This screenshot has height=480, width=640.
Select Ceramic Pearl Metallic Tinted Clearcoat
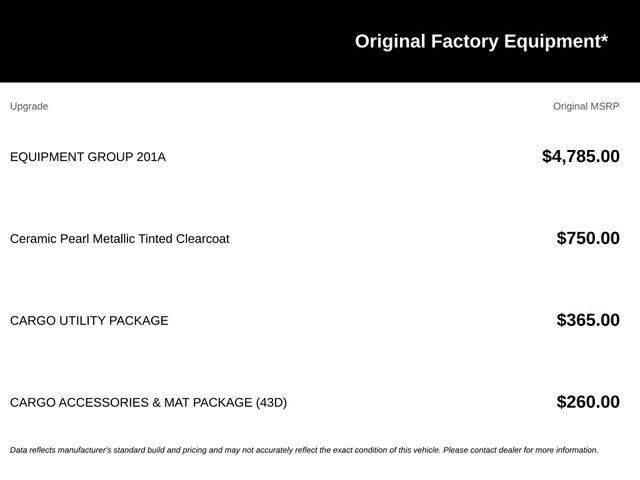click(120, 239)
